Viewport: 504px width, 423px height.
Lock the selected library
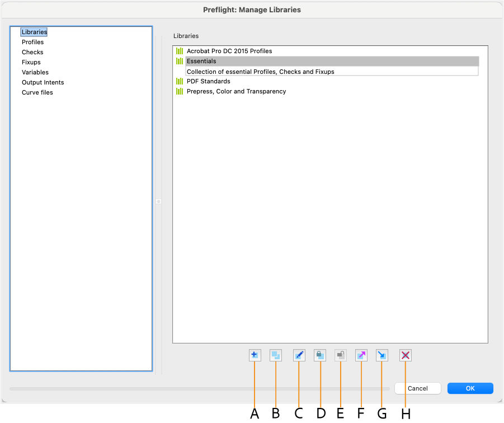tap(320, 355)
